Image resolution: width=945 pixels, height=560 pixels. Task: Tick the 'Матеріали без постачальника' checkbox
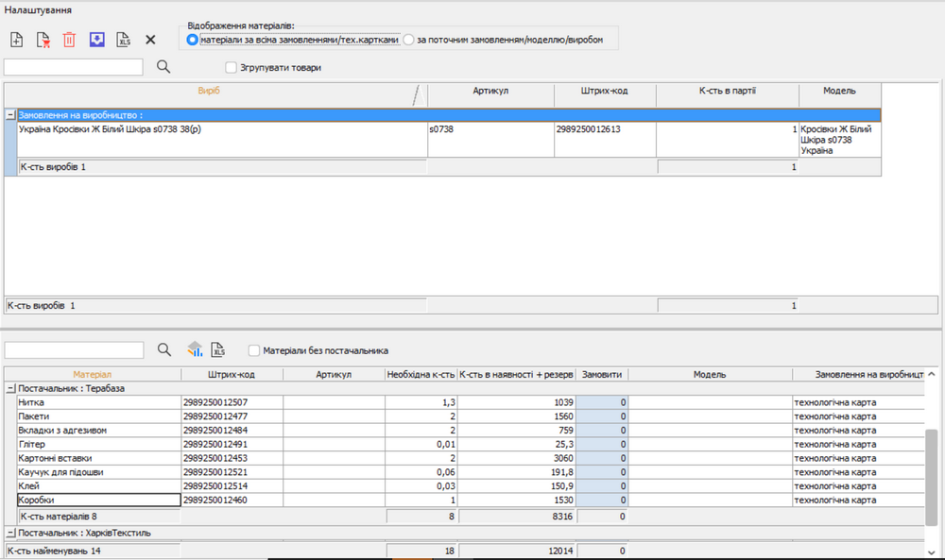pyautogui.click(x=254, y=350)
